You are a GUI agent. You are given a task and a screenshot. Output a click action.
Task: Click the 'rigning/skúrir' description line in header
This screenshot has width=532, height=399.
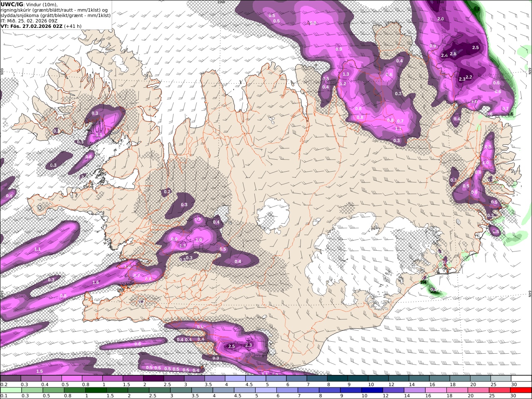pos(54,10)
